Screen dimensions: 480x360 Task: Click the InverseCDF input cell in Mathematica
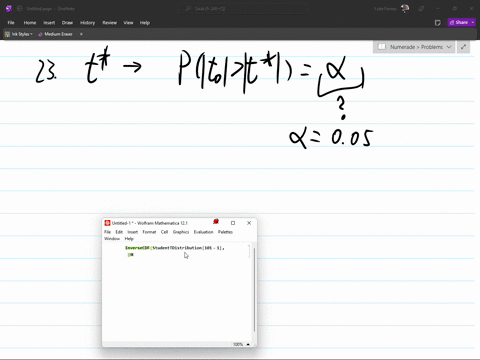[175, 251]
